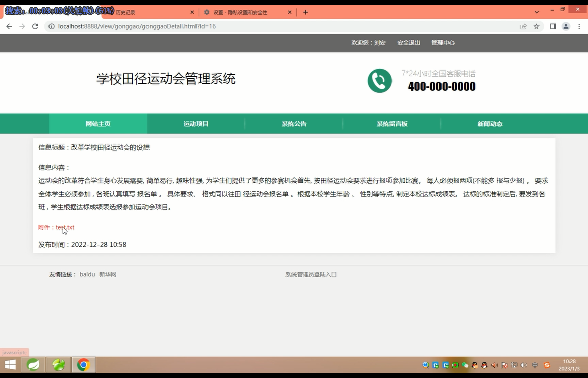Toggle the bookmark star for this page

pyautogui.click(x=537, y=26)
